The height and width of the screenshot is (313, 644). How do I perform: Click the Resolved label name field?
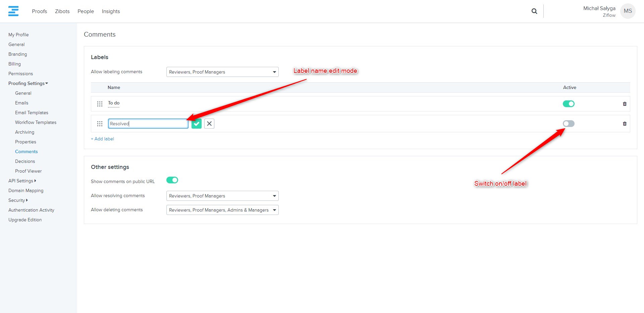click(148, 124)
